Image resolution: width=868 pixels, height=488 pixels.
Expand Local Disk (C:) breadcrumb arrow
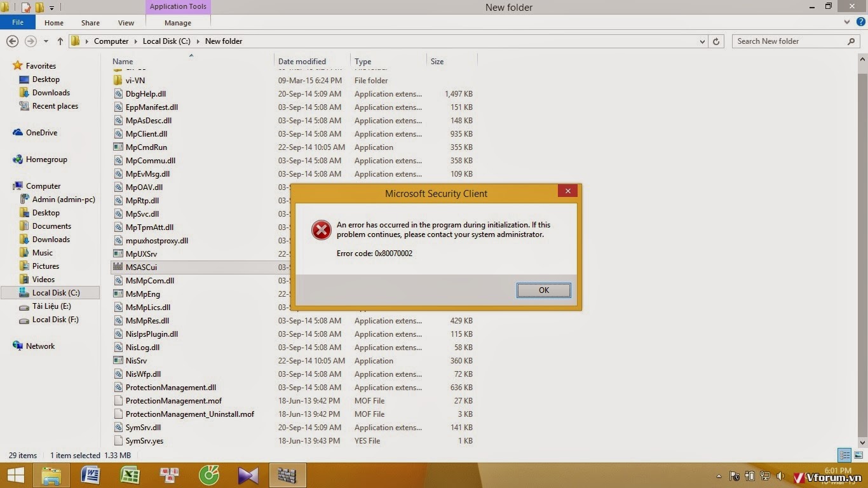(x=198, y=41)
